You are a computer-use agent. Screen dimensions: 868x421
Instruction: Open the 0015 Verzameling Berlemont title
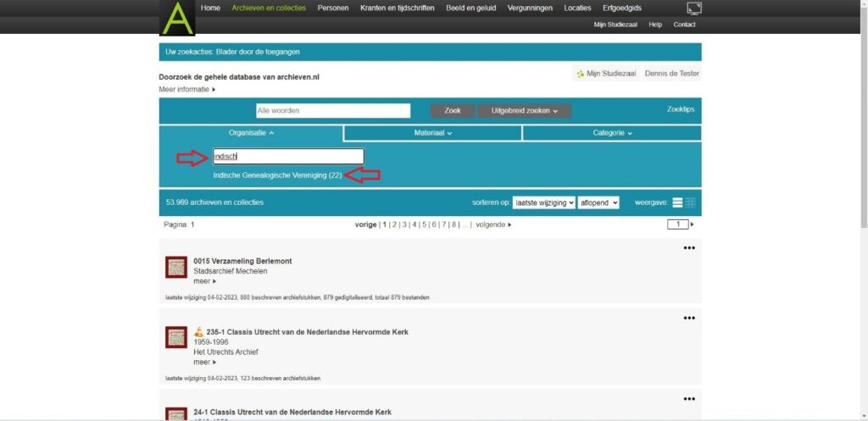click(x=242, y=261)
